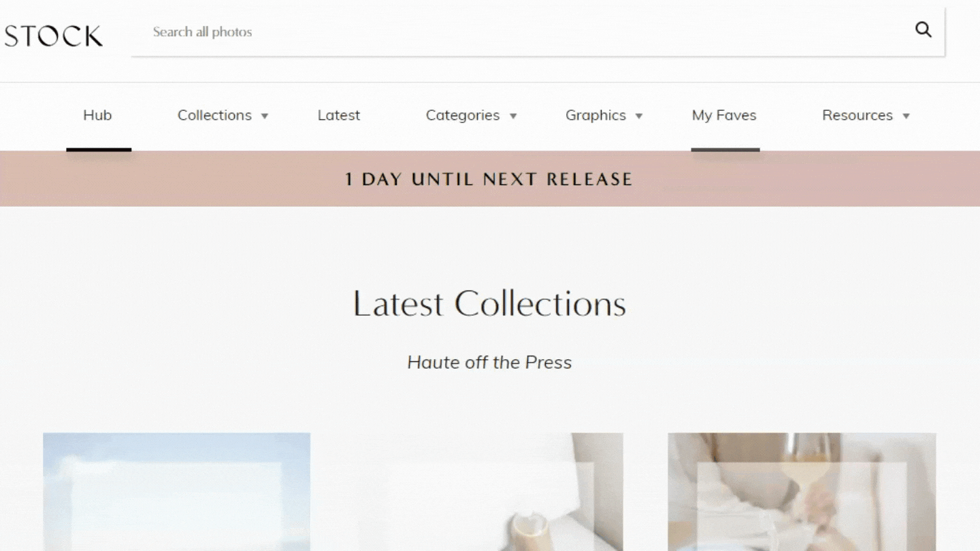Open the Graphics menu

[595, 116]
